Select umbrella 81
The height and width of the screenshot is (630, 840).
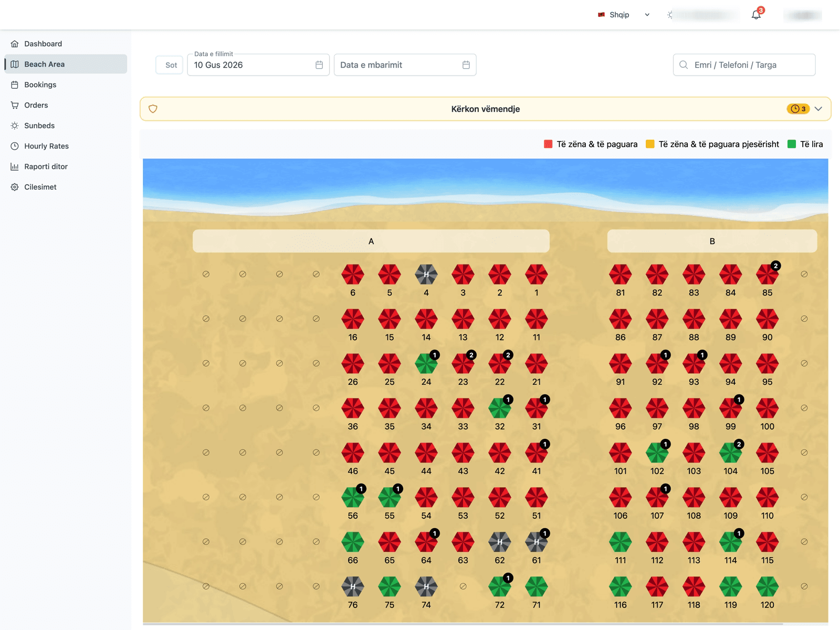click(621, 275)
